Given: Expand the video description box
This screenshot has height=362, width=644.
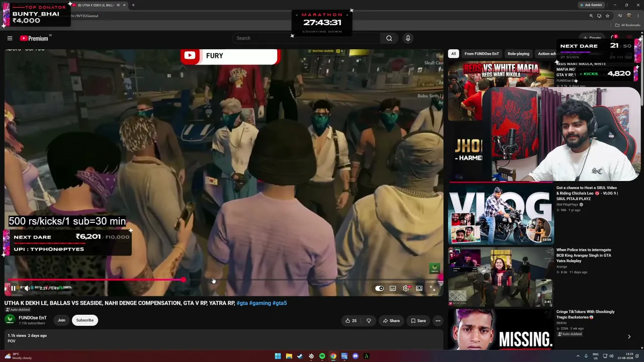Looking at the screenshot, I should 224,339.
